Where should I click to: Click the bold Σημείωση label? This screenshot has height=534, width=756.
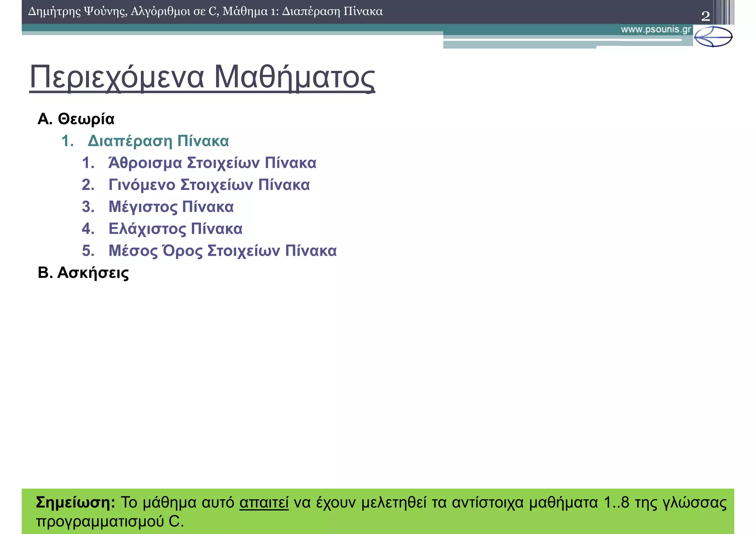(x=76, y=503)
